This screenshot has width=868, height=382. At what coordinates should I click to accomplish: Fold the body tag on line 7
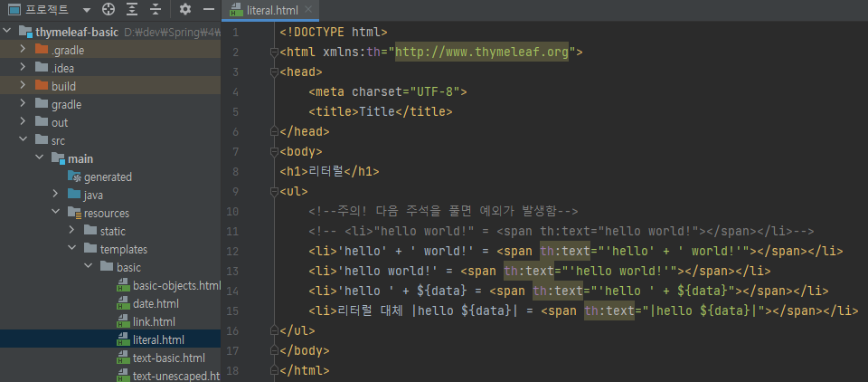tap(273, 152)
